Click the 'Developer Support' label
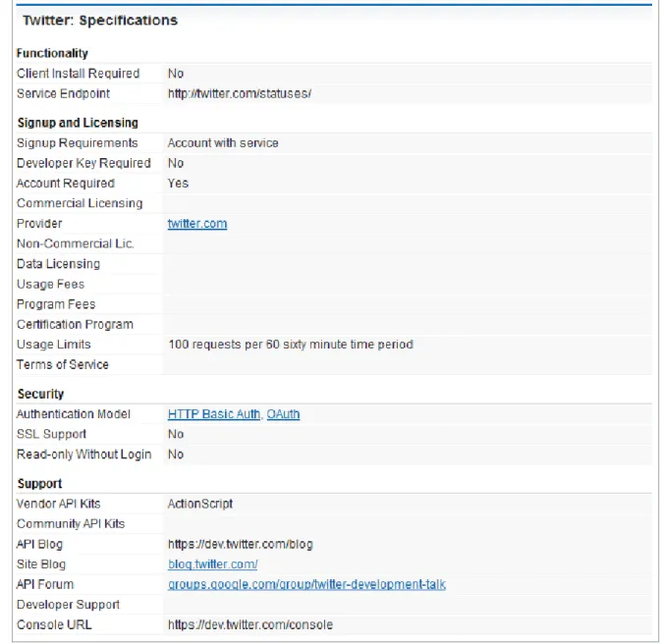 pos(69,605)
